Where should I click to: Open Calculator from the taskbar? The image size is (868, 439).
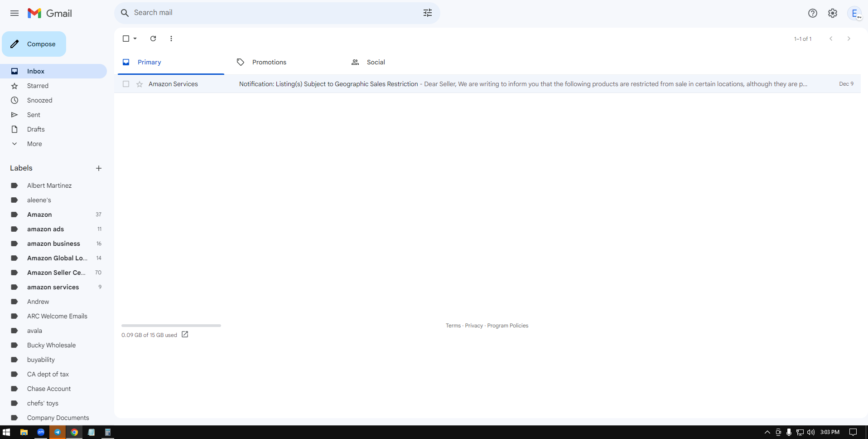point(108,432)
